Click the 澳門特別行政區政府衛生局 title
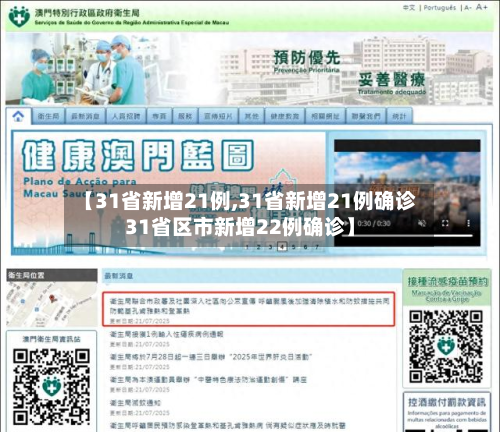This screenshot has height=432, width=500. pyautogui.click(x=87, y=13)
